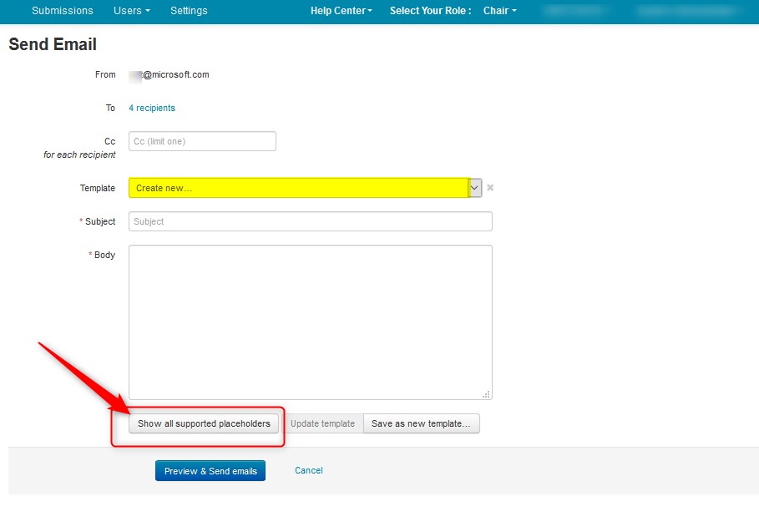The image size is (759, 532).
Task: Open the Users dropdown menu
Action: point(131,11)
